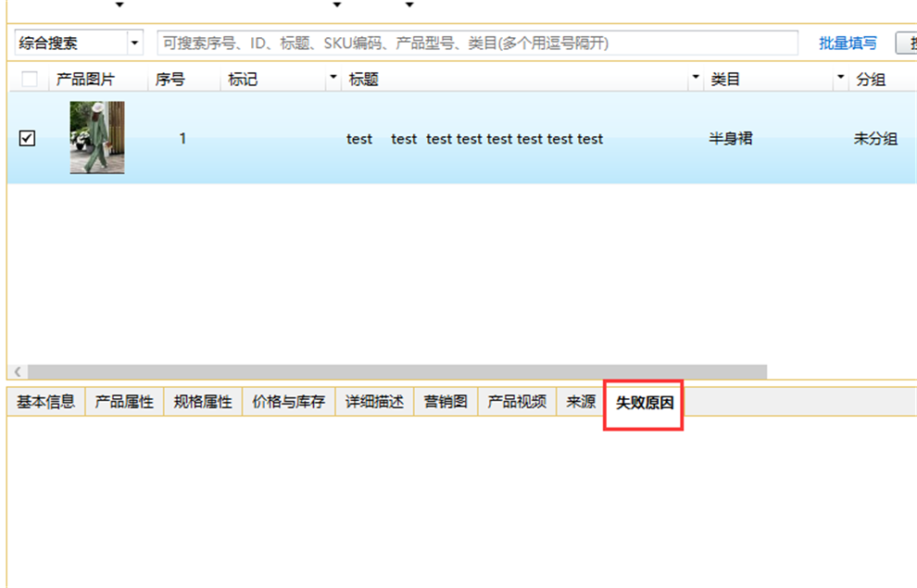Screen dimensions: 917x588
Task: Switch to the 价格与库存 tab
Action: 288,402
